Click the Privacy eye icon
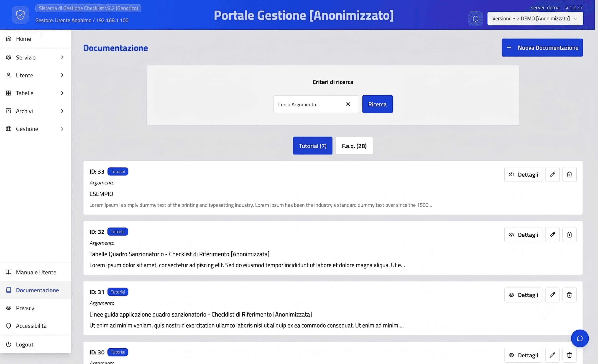 [8, 308]
